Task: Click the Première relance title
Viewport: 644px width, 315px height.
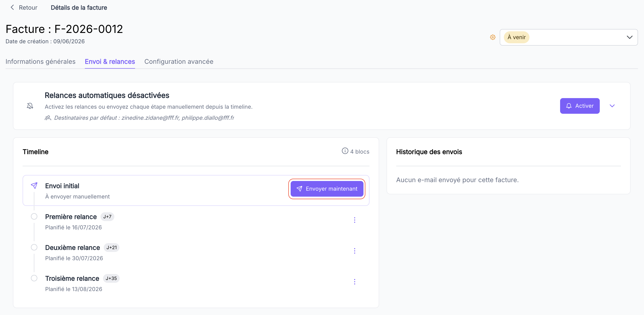Action: [x=71, y=217]
